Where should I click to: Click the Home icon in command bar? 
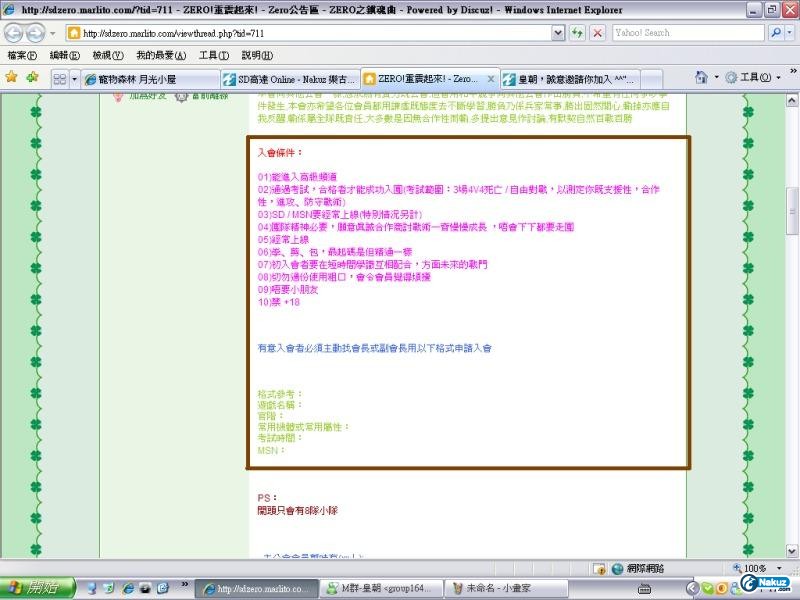701,77
